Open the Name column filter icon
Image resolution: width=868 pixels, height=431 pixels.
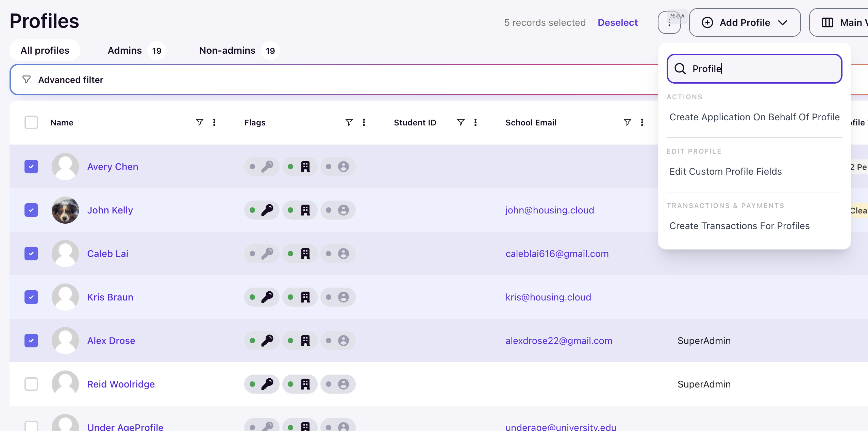tap(200, 122)
